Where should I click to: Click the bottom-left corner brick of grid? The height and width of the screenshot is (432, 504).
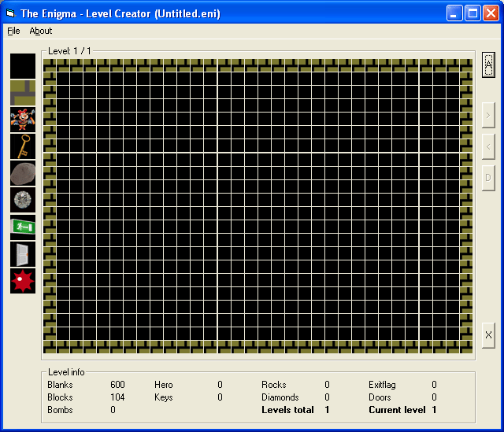coord(50,347)
